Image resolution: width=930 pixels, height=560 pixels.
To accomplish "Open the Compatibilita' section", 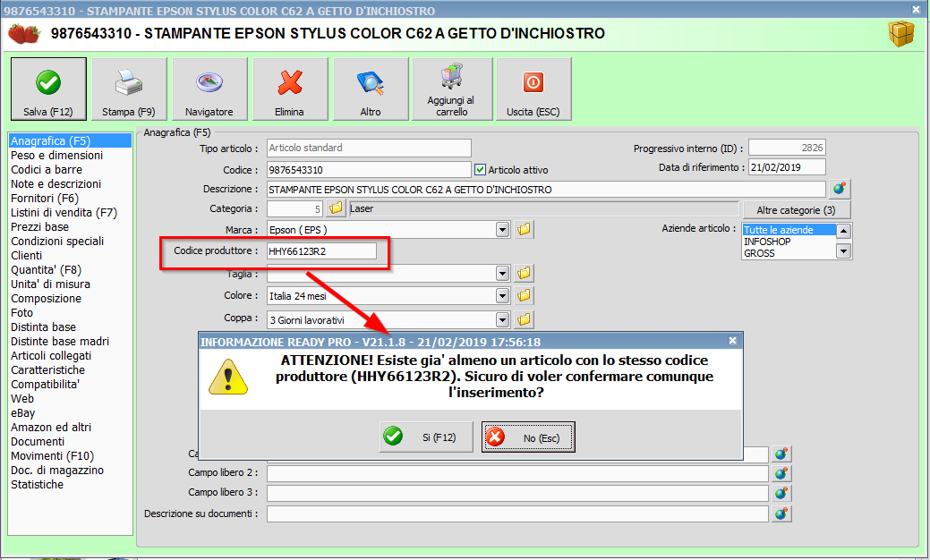I will point(45,384).
